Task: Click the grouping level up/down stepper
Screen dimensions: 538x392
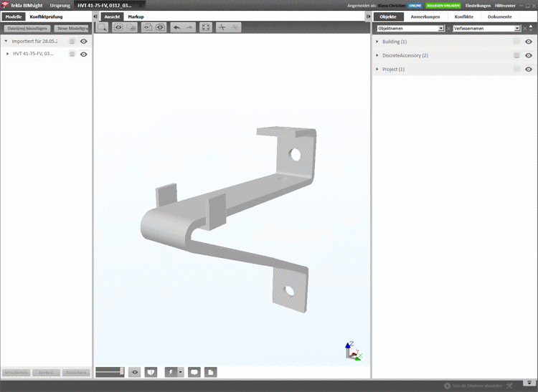Action: [x=531, y=29]
